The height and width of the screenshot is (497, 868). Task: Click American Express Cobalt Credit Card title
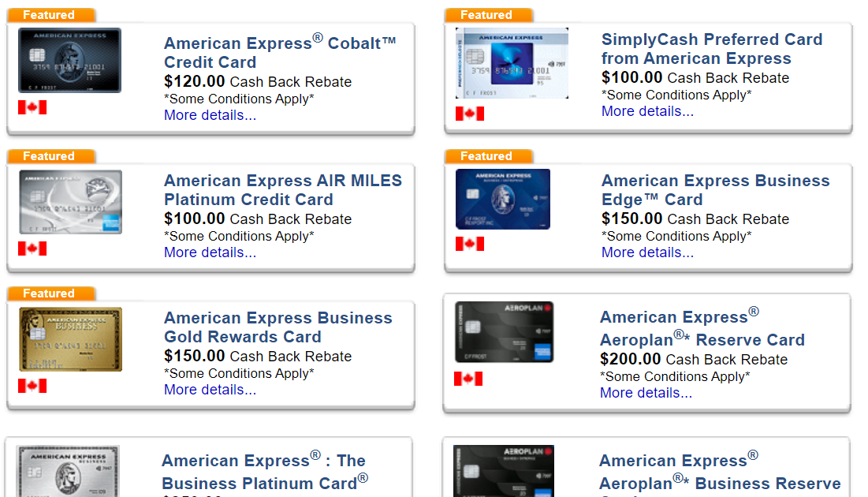pyautogui.click(x=280, y=51)
